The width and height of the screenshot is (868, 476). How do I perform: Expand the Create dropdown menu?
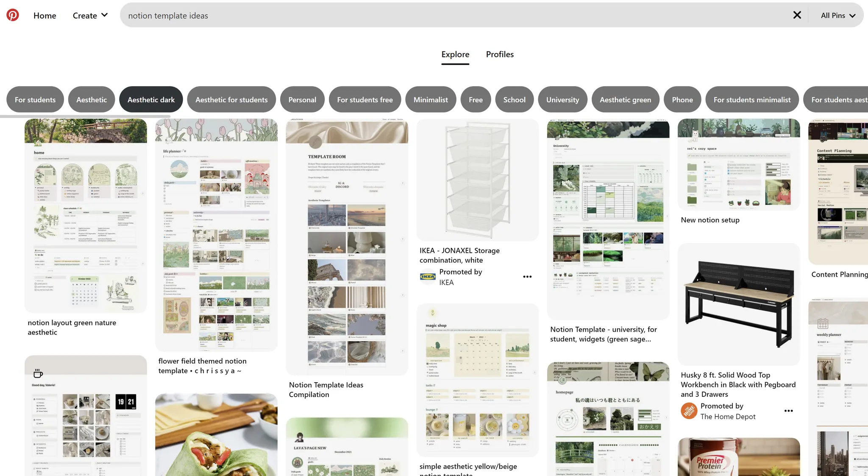(x=90, y=15)
